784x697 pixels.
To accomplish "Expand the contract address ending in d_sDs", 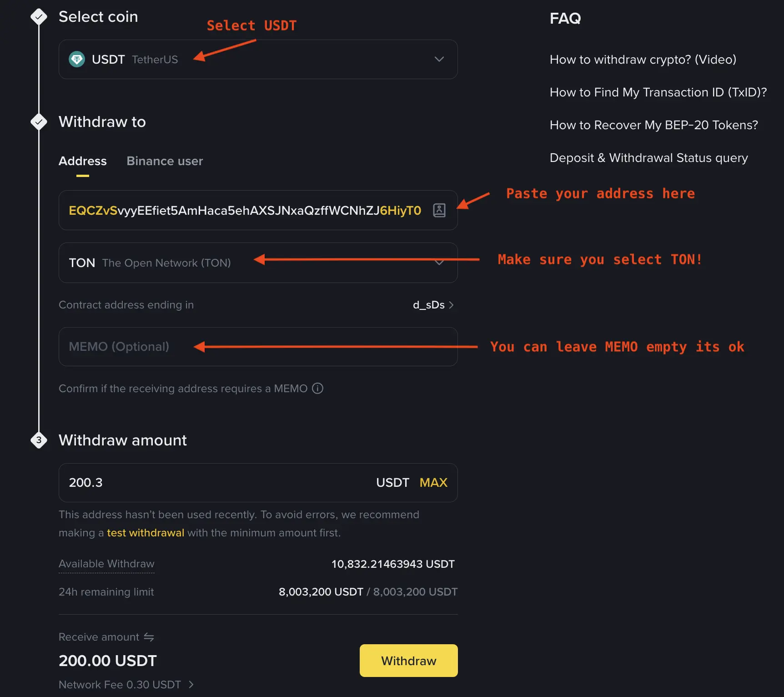I will 452,305.
